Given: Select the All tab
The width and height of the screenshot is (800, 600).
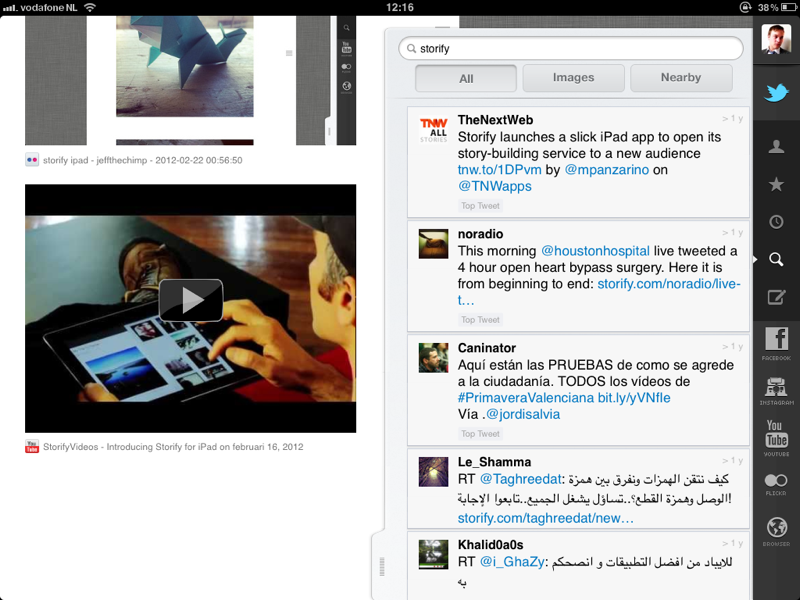Looking at the screenshot, I should coord(466,78).
